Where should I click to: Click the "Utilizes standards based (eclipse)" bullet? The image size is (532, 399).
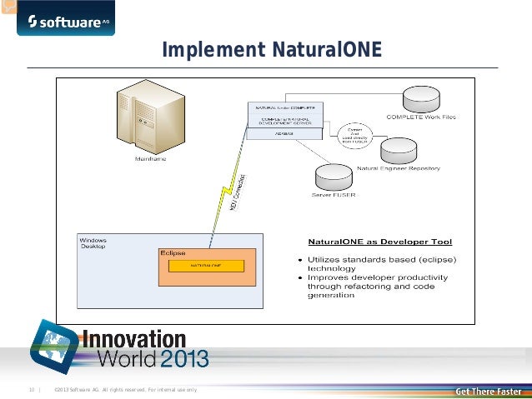coord(382,264)
